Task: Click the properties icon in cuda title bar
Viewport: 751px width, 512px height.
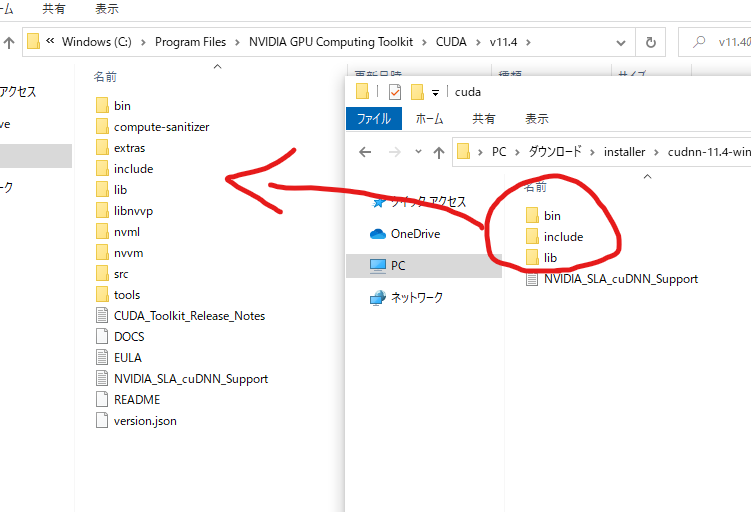Action: [395, 92]
